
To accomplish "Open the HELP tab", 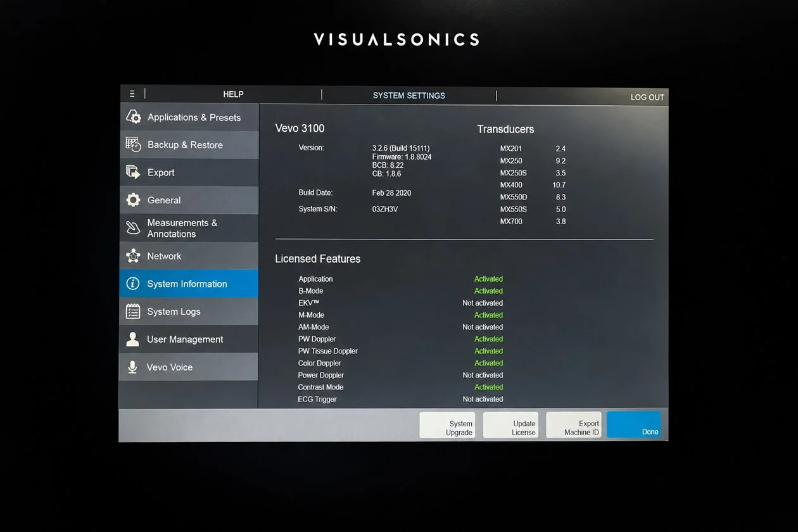I will pyautogui.click(x=233, y=94).
